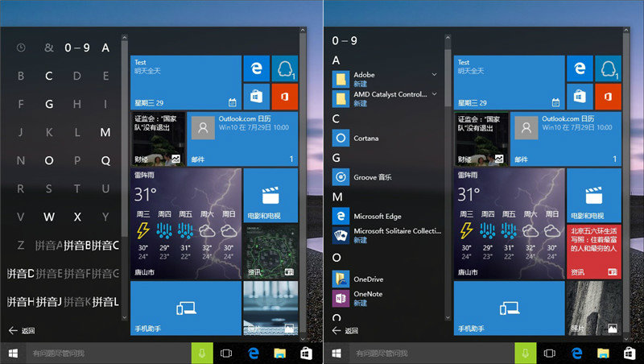Click the recent clock icon in letter grid
644x364 pixels.
click(x=21, y=48)
